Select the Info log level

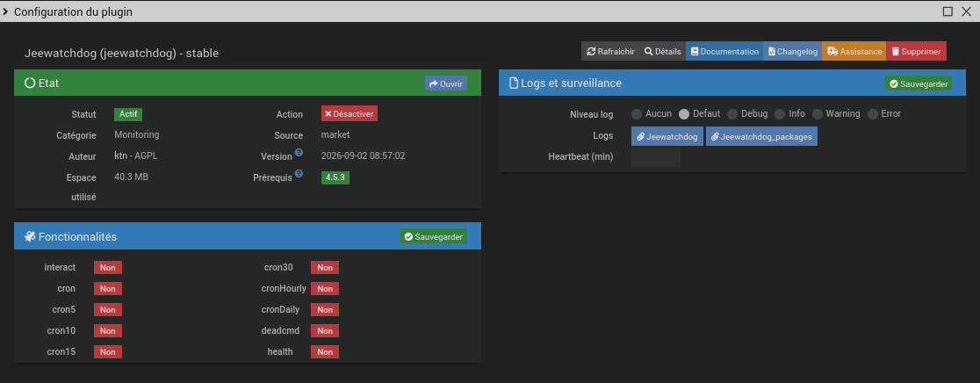tap(780, 113)
